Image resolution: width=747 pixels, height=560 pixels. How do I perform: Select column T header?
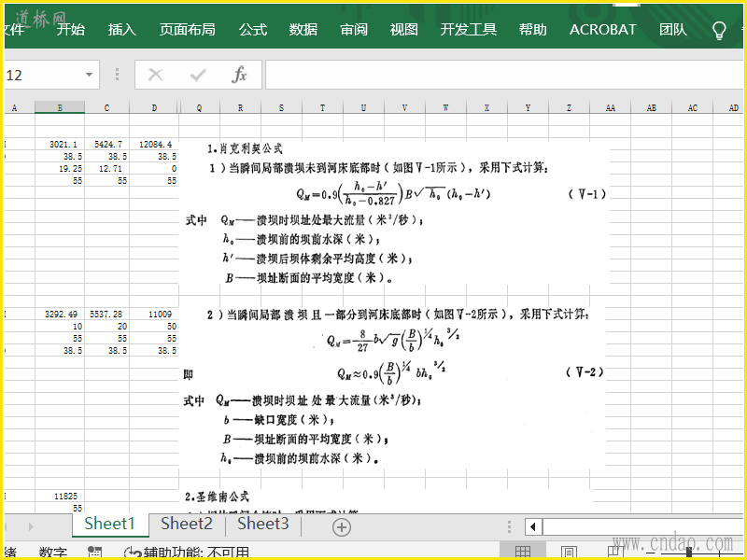tap(322, 107)
